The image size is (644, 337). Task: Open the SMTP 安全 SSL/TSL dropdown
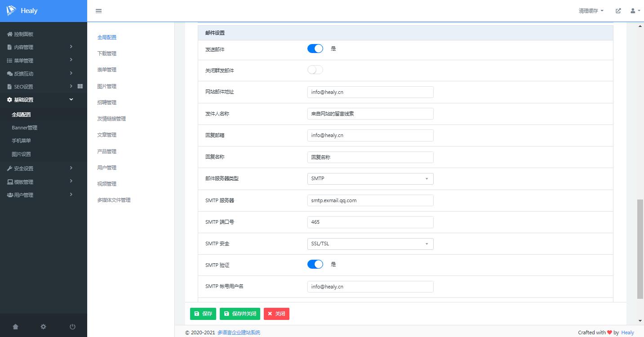coord(370,244)
